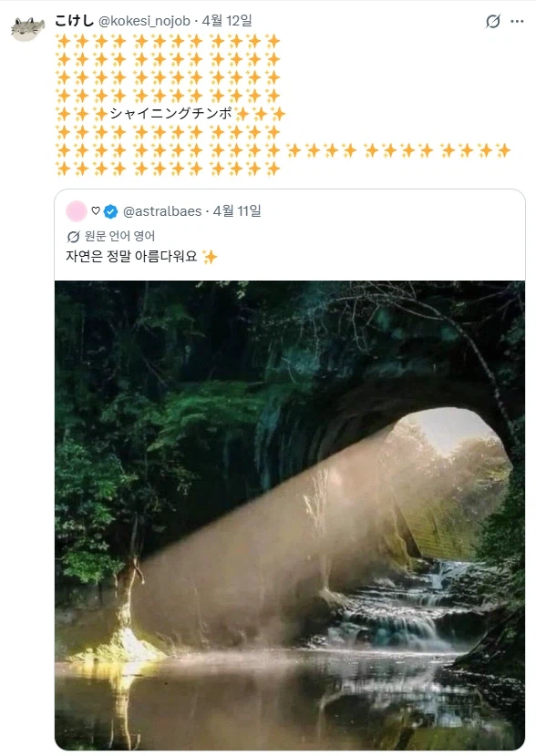Click the heart symbol display name
The image size is (536, 756).
(x=96, y=210)
